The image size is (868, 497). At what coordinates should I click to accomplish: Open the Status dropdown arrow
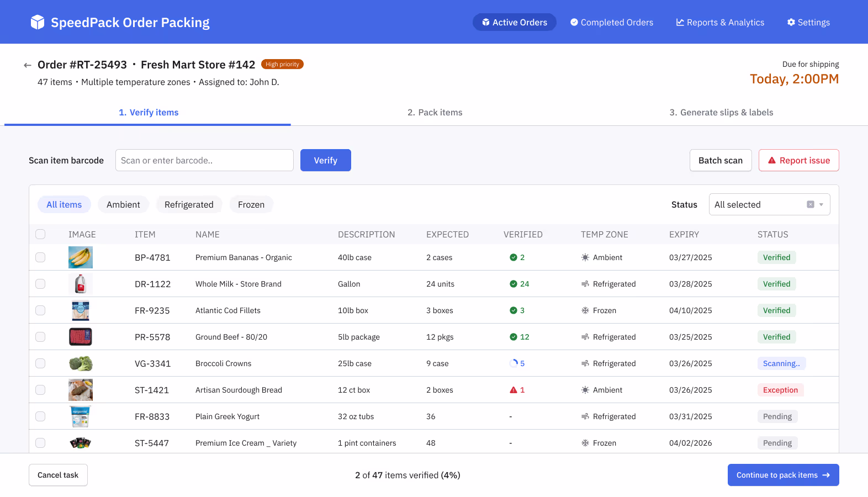point(822,204)
